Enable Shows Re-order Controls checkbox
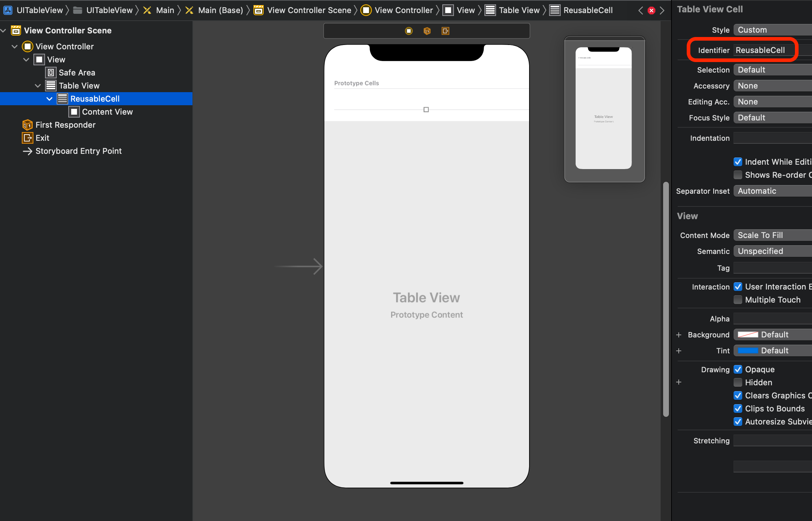Screen dimensions: 812x521 pyautogui.click(x=738, y=175)
